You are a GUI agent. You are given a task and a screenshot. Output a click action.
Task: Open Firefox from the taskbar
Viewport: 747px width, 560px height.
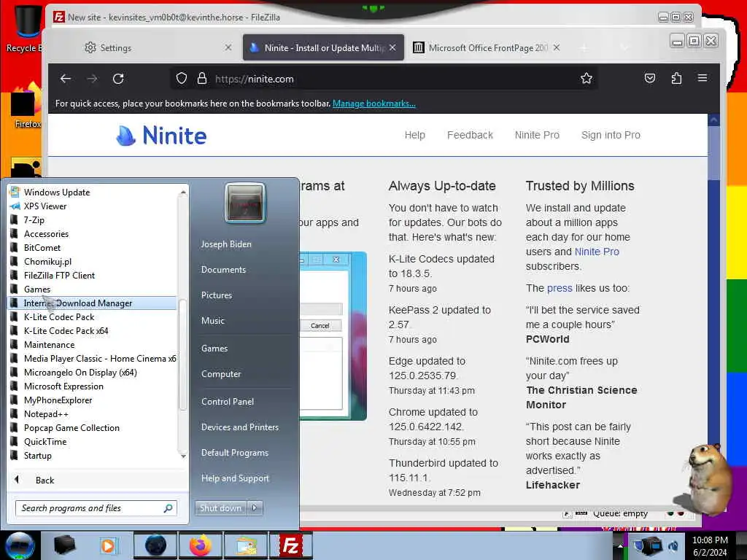pyautogui.click(x=201, y=545)
